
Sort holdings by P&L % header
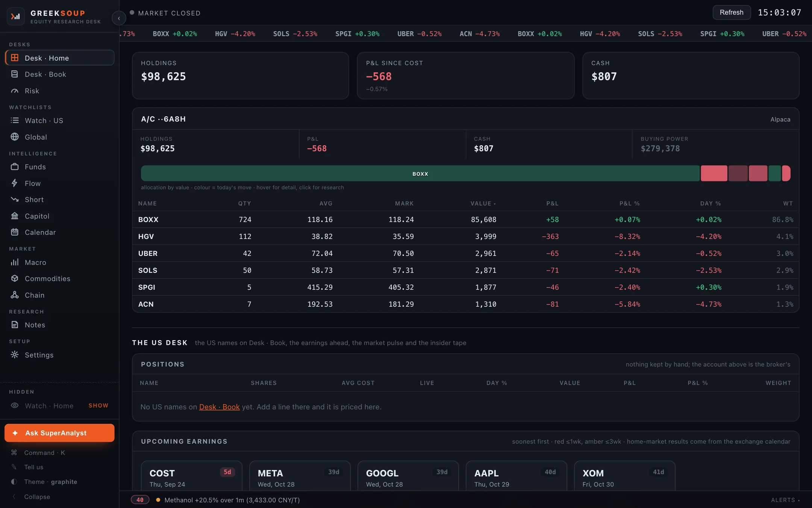pos(629,204)
